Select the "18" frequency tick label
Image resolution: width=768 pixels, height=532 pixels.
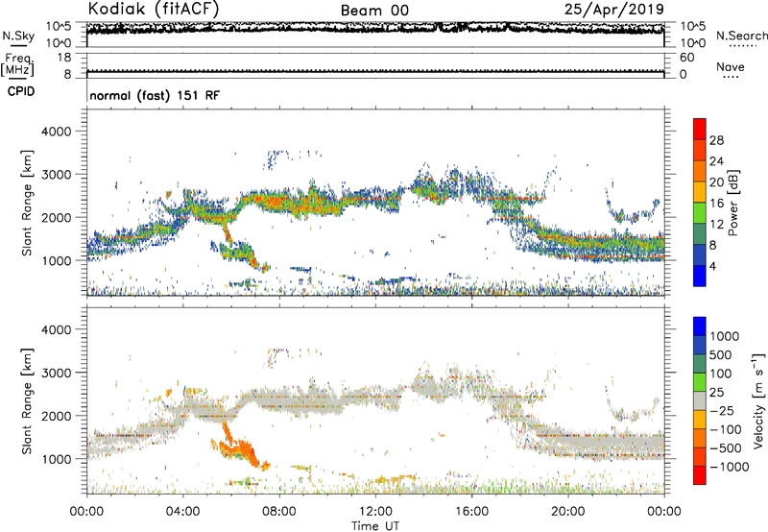coord(64,58)
